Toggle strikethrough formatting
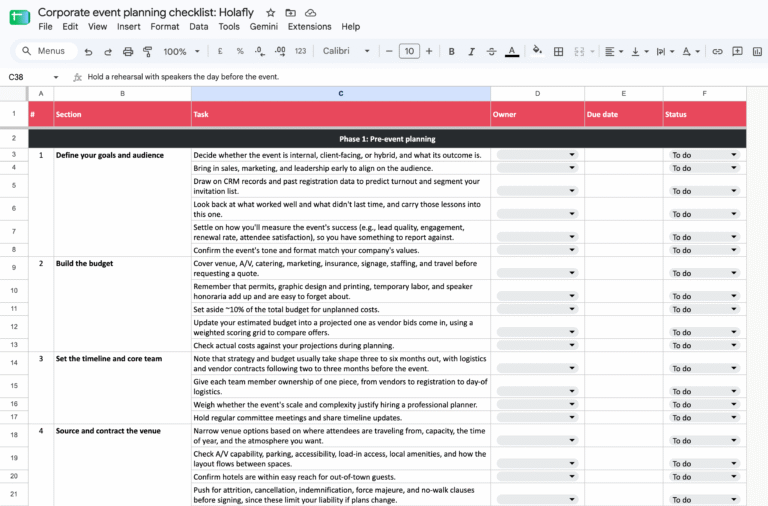The image size is (768, 506). click(491, 51)
